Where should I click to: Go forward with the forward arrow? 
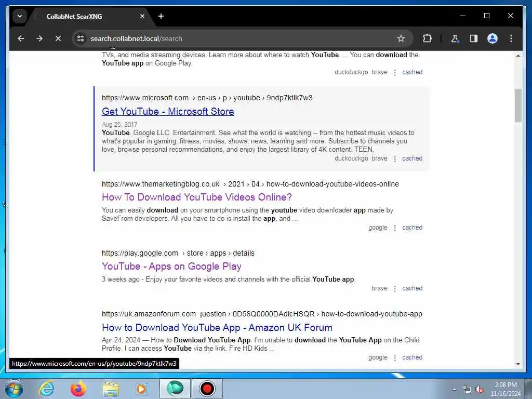(39, 38)
